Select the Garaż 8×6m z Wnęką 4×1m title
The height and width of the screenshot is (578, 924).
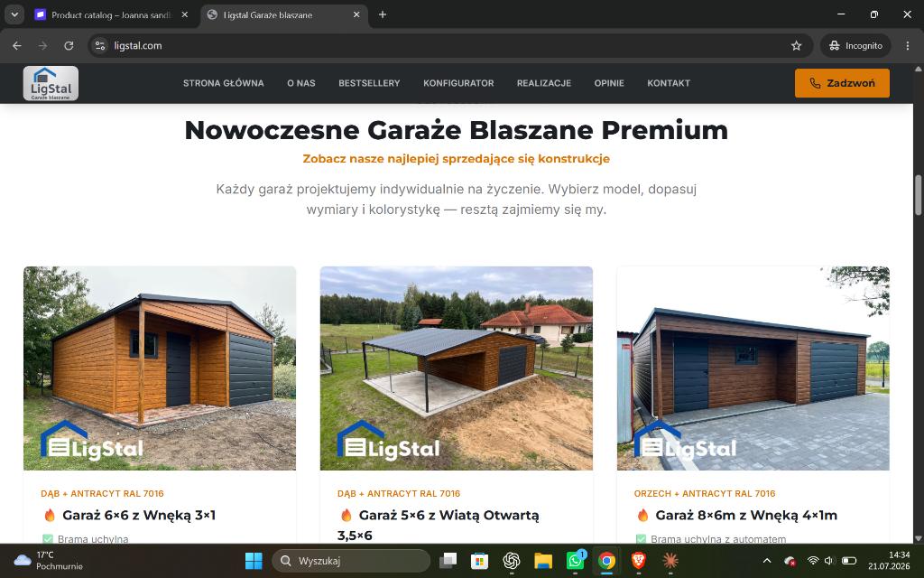[x=746, y=515]
